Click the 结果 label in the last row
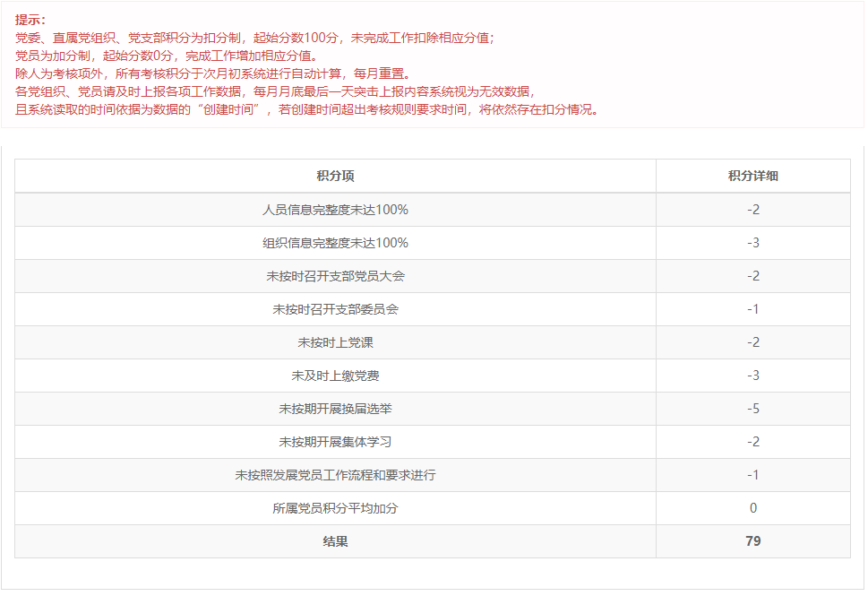 pyautogui.click(x=335, y=541)
